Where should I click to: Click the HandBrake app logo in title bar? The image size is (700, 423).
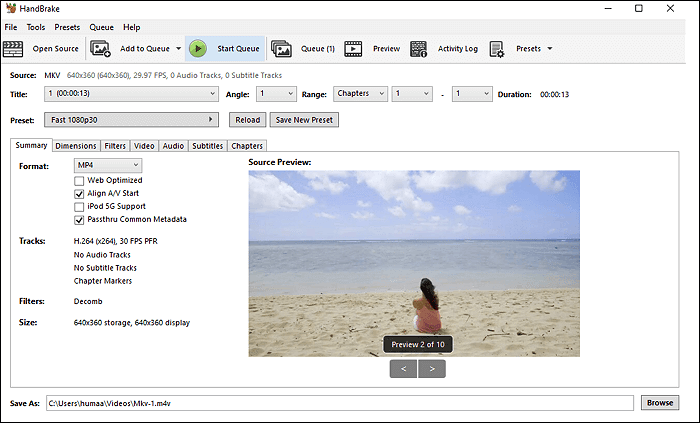tap(11, 8)
